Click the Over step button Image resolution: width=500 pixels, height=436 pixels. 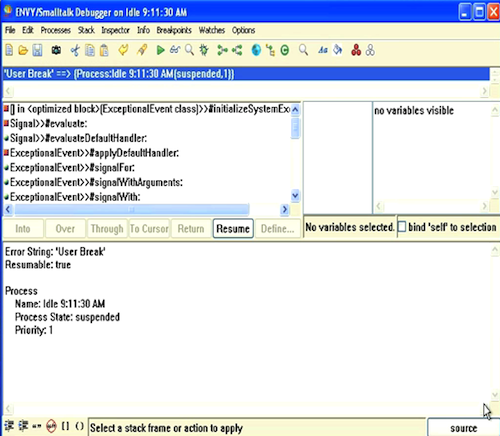(x=65, y=229)
